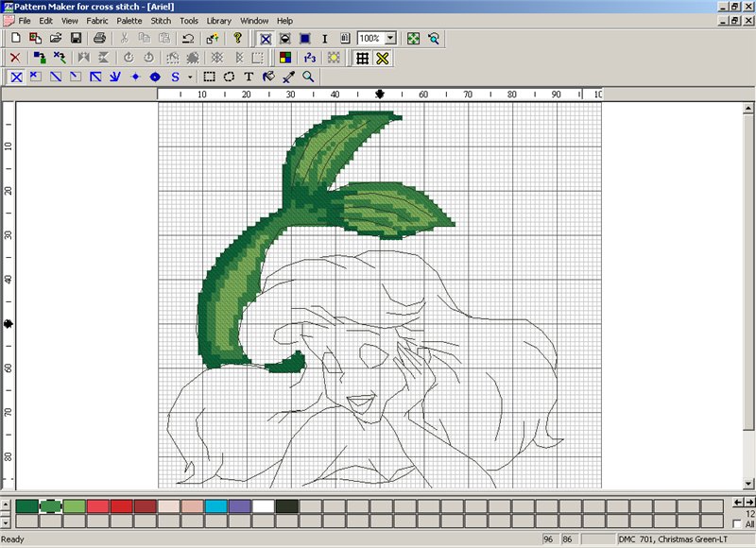The image size is (756, 548).
Task: Select the paint bucket fill tool
Action: 268,77
